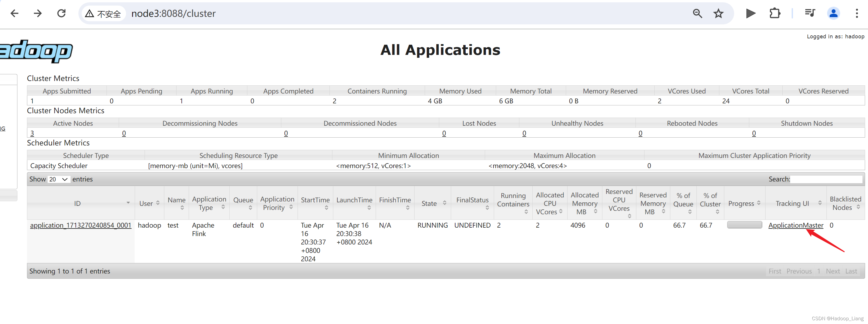The height and width of the screenshot is (324, 868).
Task: Click the Active Nodes count 3
Action: (32, 133)
